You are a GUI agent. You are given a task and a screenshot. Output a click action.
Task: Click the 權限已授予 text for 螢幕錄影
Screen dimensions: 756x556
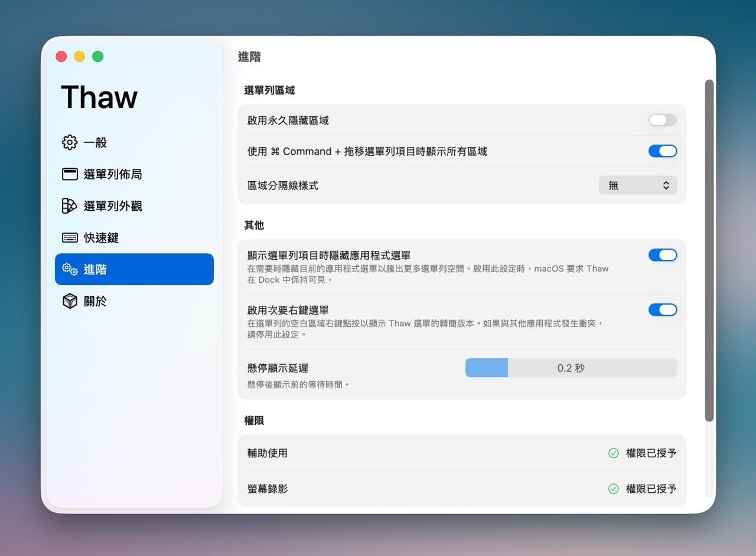(x=651, y=489)
